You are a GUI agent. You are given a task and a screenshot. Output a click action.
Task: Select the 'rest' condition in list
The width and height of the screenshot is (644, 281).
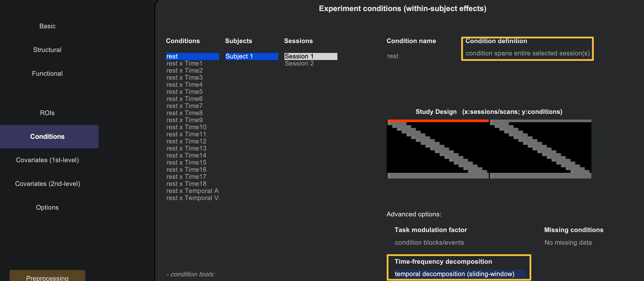pos(193,56)
